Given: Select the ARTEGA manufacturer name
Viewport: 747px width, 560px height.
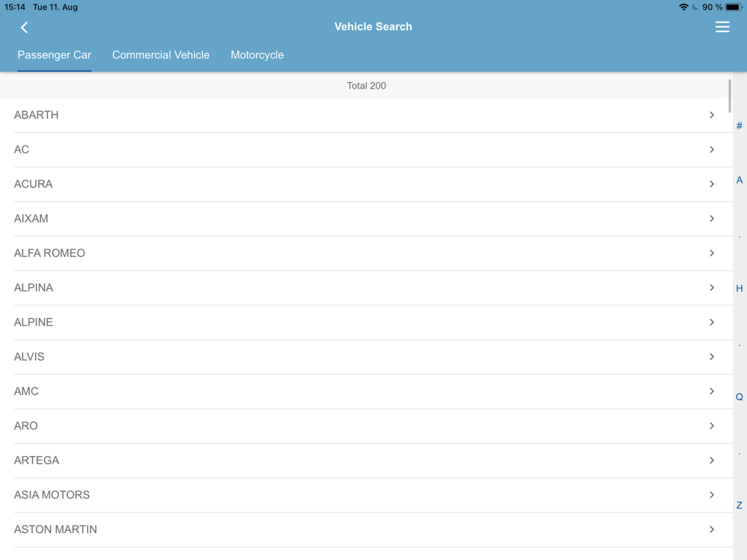Looking at the screenshot, I should pyautogui.click(x=37, y=461).
